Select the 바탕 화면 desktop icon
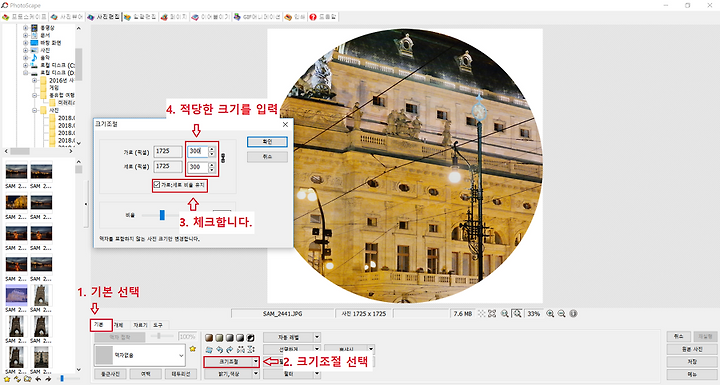The height and width of the screenshot is (385, 720). tap(34, 43)
